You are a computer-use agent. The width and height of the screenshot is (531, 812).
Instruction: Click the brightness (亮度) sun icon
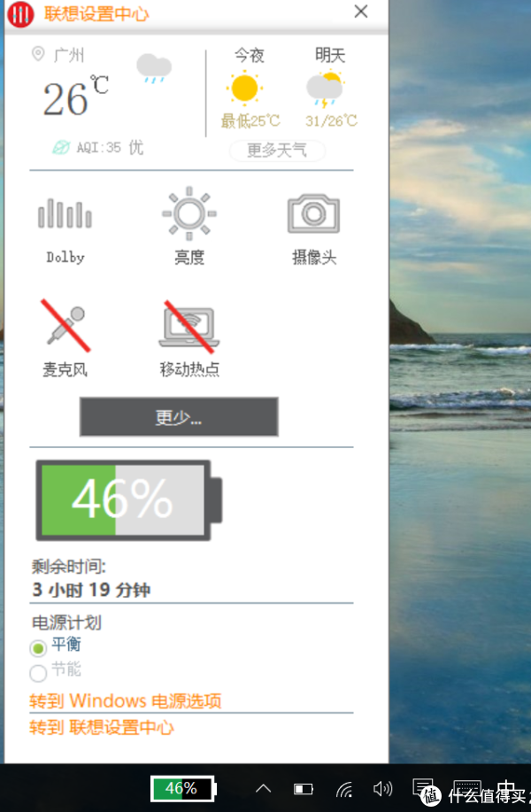(189, 213)
